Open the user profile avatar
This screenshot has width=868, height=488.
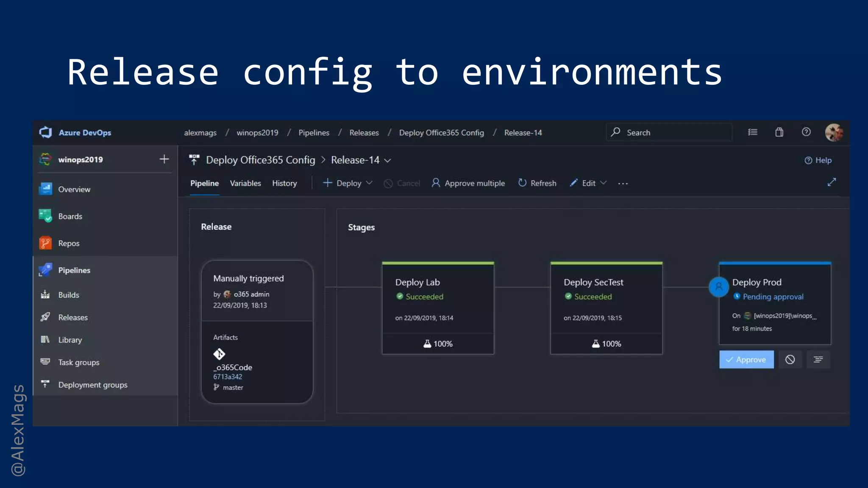[x=834, y=133]
